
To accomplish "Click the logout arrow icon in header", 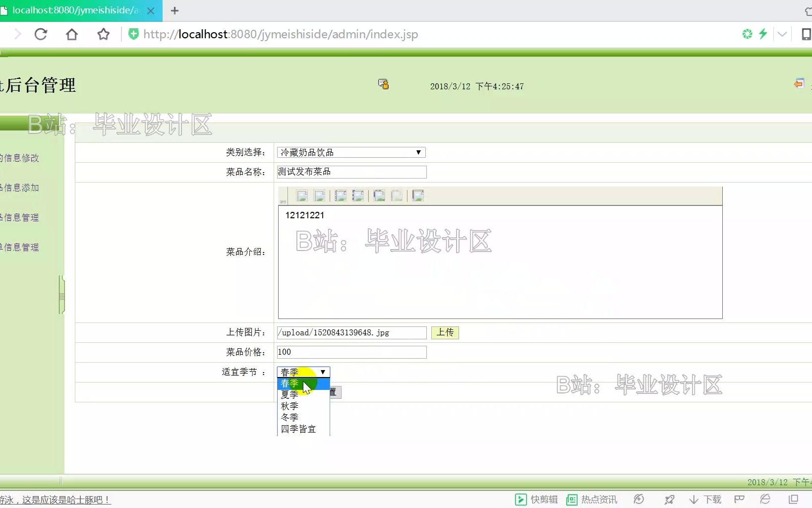I will (799, 83).
